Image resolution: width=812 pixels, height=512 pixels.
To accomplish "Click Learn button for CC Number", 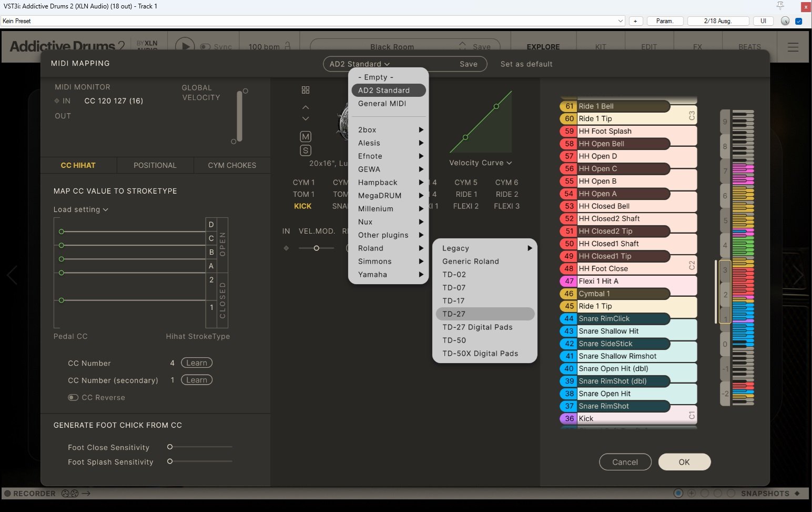I will click(x=196, y=363).
